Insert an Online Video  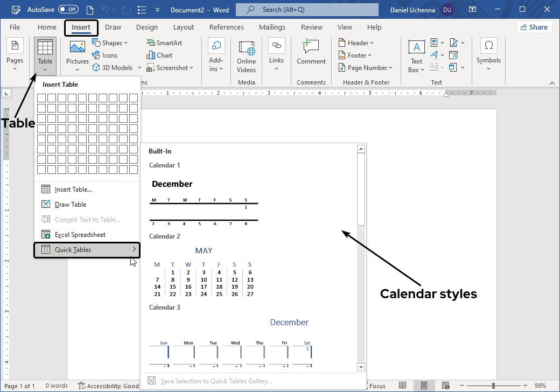(x=246, y=55)
